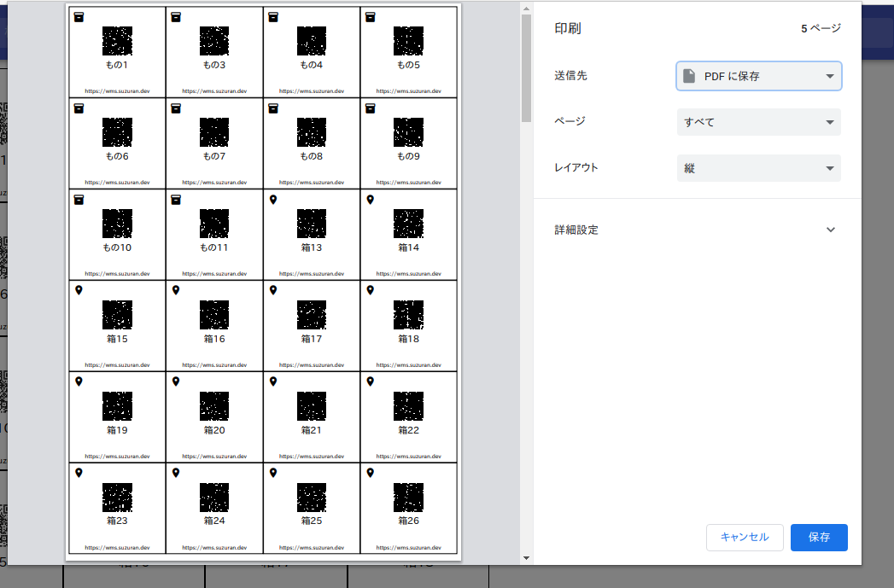Click the preview scrollbar thumb

(x=526, y=67)
